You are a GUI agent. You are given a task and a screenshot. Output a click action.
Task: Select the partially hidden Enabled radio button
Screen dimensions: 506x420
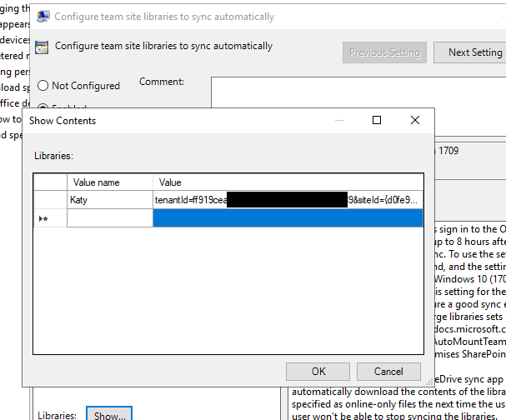[x=43, y=107]
